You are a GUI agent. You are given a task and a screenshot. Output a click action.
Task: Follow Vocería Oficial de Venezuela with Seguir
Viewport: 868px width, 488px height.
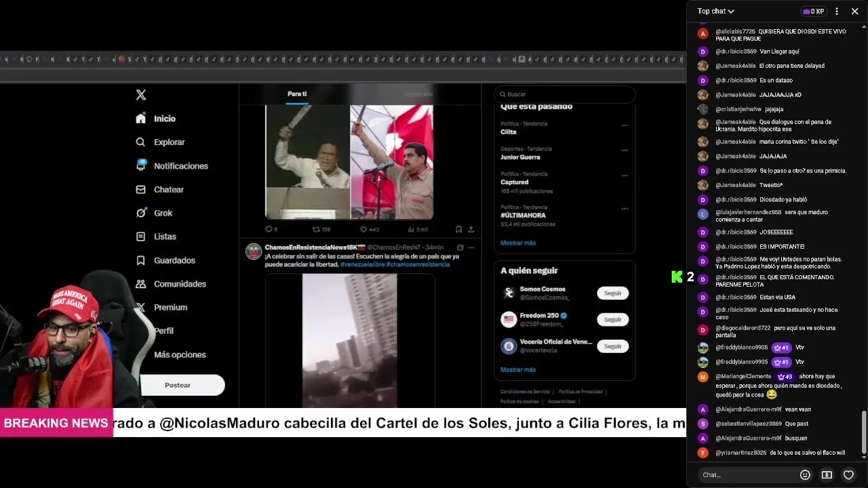click(x=612, y=346)
